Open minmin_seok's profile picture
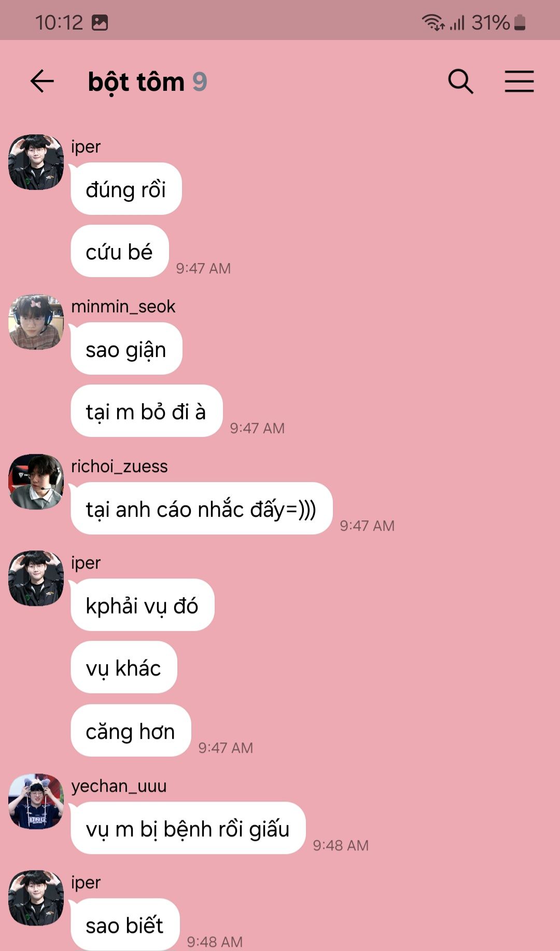This screenshot has height=951, width=560. 36,322
